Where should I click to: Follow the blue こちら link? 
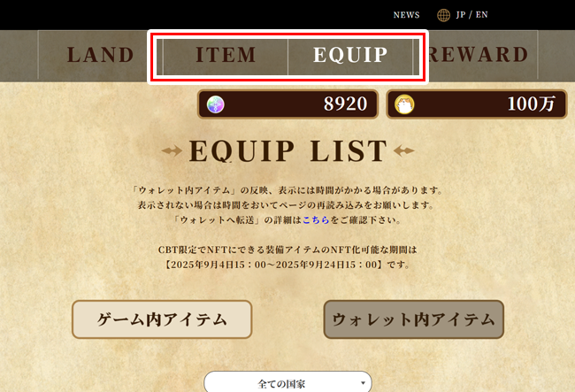click(316, 220)
